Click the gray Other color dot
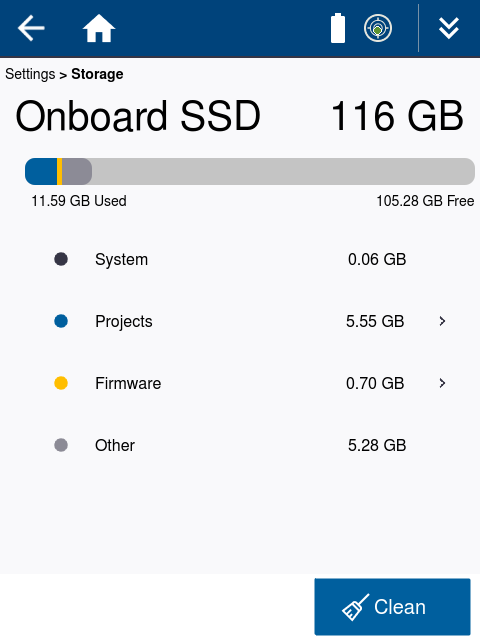This screenshot has height=640, width=480. [61, 445]
